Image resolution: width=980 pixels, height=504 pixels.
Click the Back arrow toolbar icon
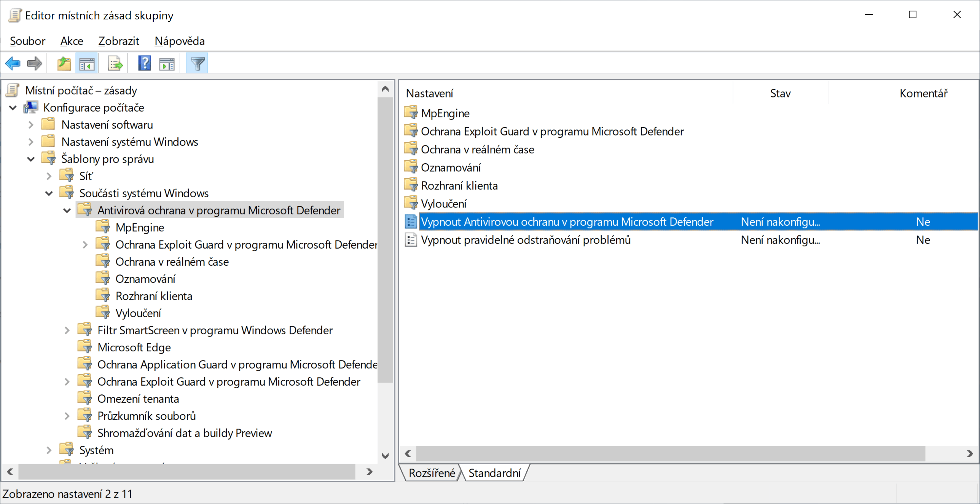[x=13, y=63]
